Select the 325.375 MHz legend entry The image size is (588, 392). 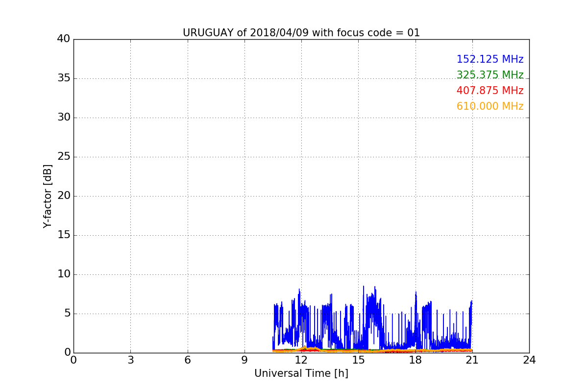(x=490, y=75)
